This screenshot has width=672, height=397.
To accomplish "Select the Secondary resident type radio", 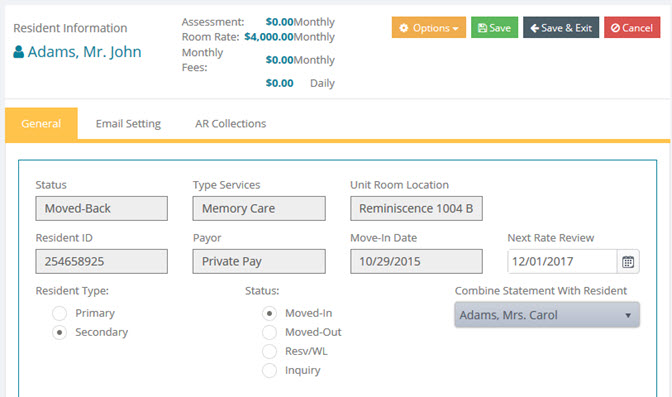I will click(x=59, y=332).
